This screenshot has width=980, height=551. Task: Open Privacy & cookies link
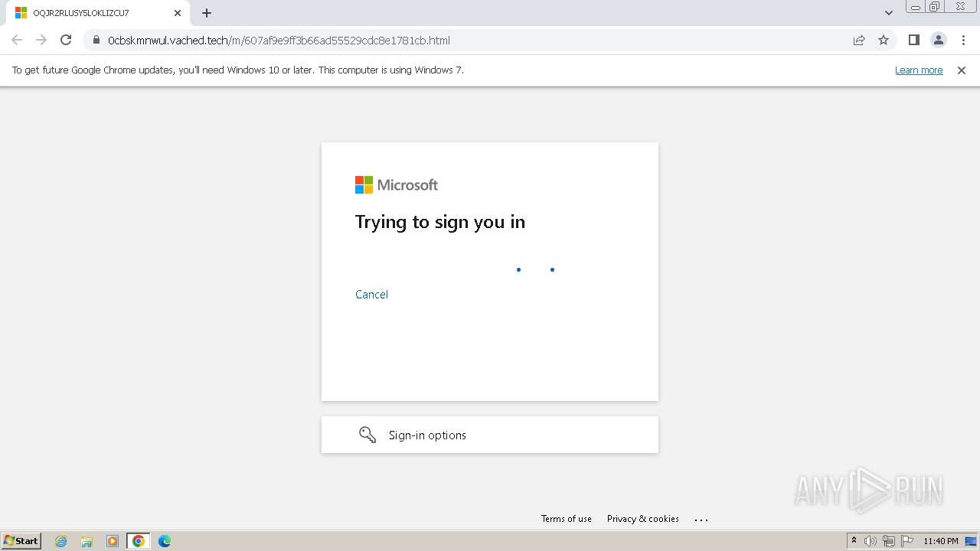click(643, 519)
